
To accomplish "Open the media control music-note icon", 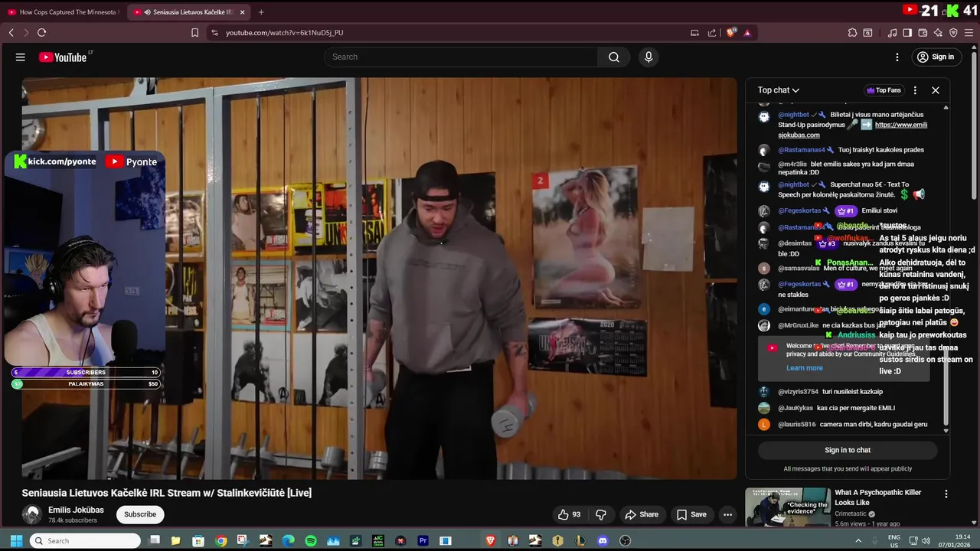I will point(892,33).
